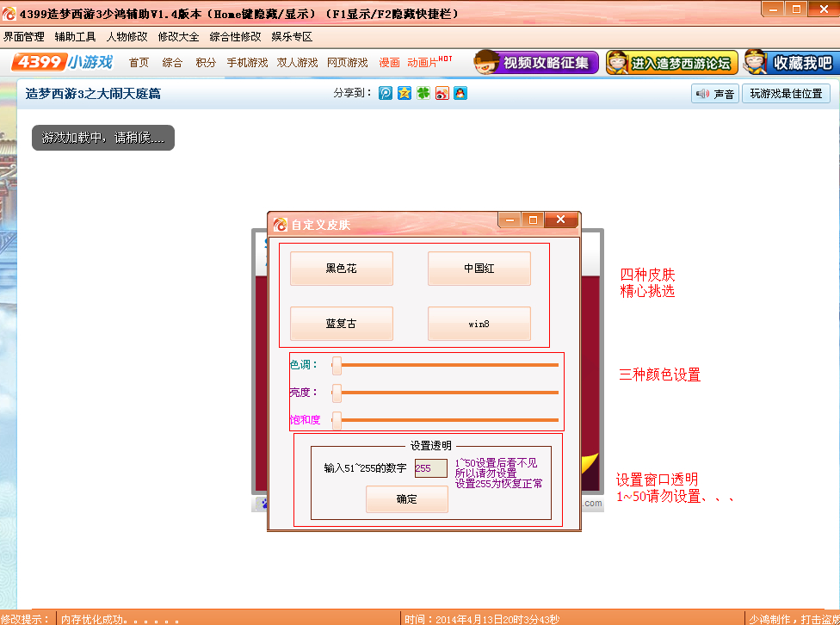840x625 pixels.
Task: Apply the 黑色花 skin
Action: click(341, 269)
